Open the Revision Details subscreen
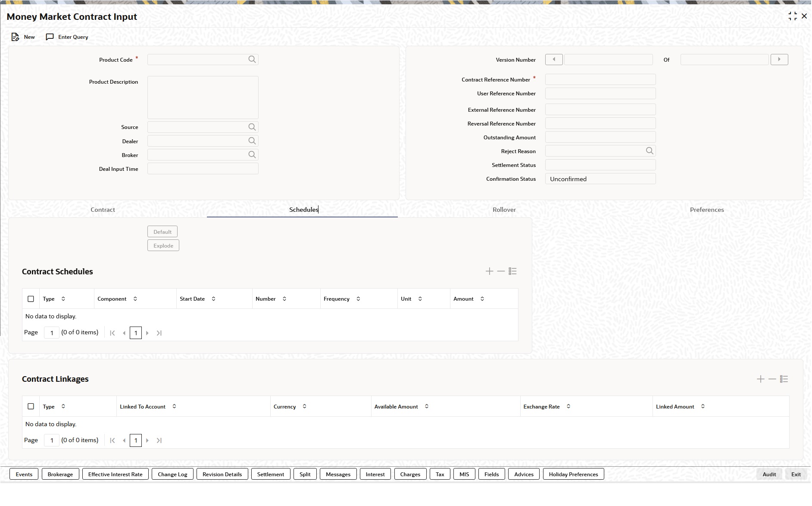 pyautogui.click(x=222, y=474)
